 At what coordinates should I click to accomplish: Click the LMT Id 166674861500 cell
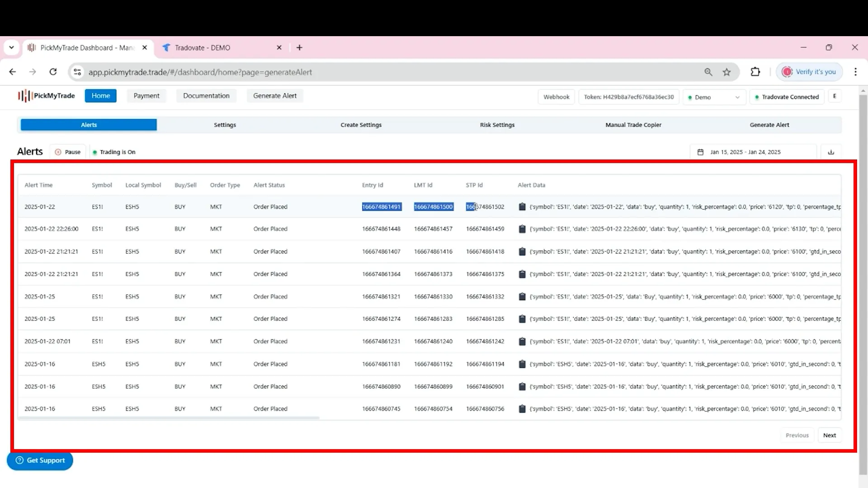[433, 207]
